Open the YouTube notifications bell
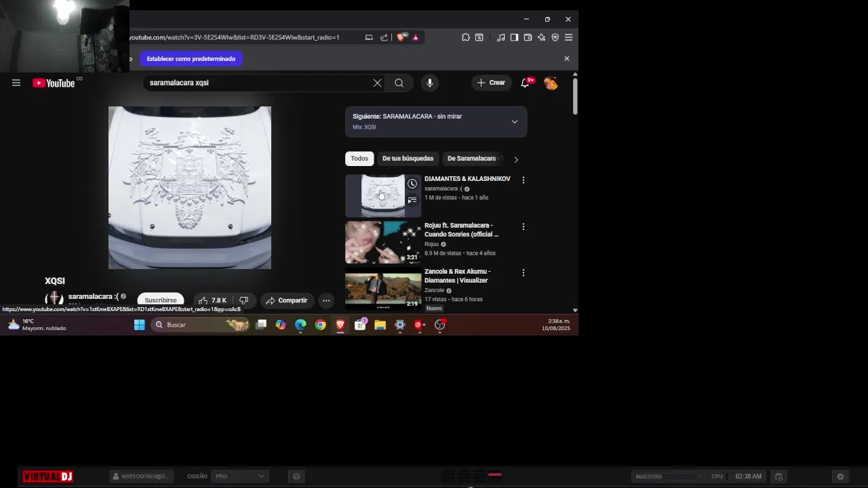This screenshot has height=488, width=868. tap(525, 83)
